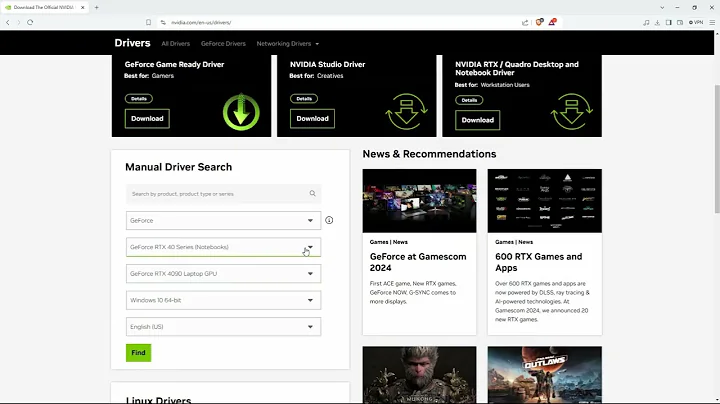The width and height of the screenshot is (720, 404).
Task: Expand the Windows 10 64-bit OS dropdown
Action: (x=223, y=300)
